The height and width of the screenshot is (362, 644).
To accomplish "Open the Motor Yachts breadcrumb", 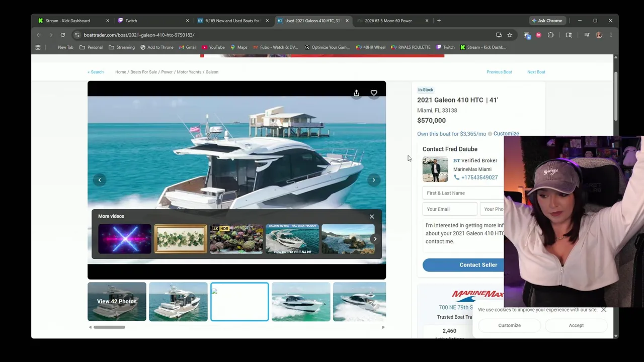I will (x=189, y=72).
